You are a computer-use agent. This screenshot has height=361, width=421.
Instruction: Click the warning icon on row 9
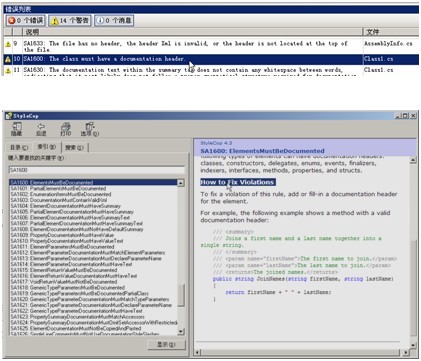click(x=8, y=44)
